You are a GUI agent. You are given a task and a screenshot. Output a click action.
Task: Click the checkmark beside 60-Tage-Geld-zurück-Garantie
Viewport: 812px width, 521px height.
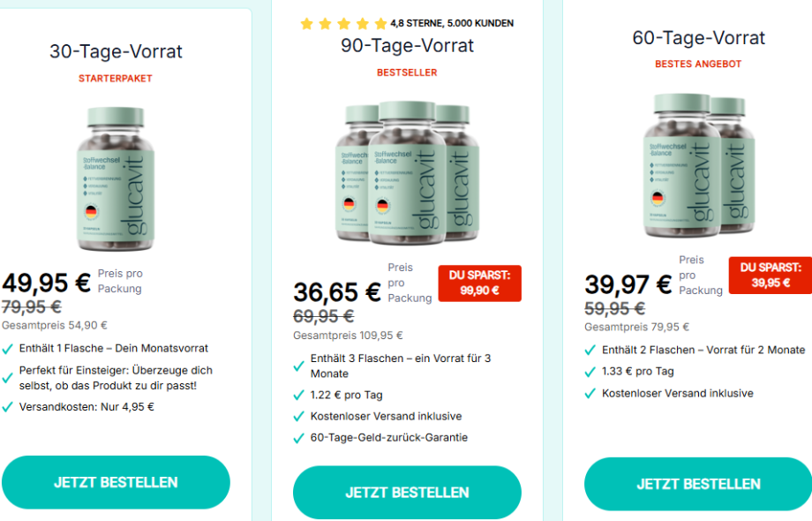pos(299,438)
